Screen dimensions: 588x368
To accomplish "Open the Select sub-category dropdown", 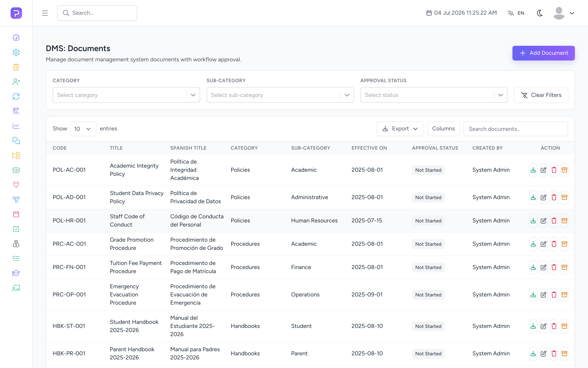I will pos(280,95).
